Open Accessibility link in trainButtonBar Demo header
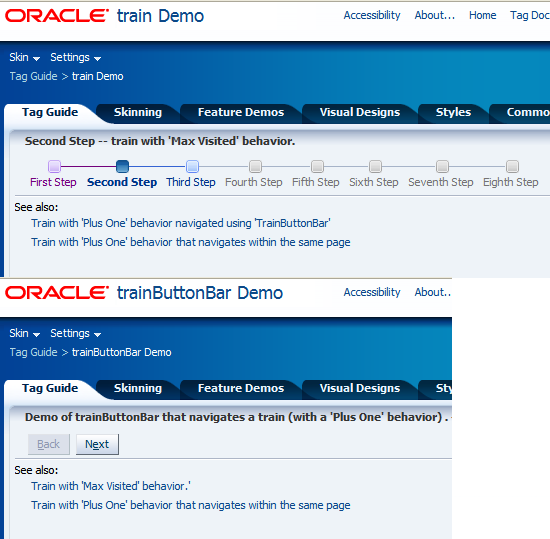Viewport: 550px width, 539px height. pyautogui.click(x=372, y=292)
